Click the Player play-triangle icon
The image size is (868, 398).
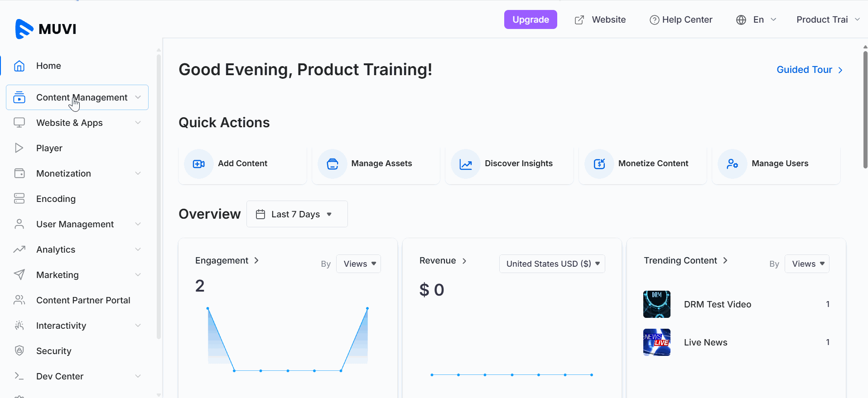19,148
